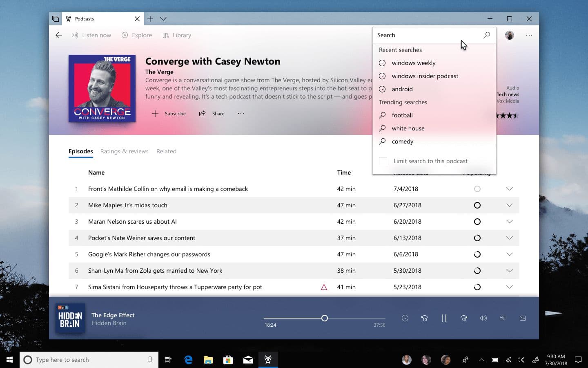This screenshot has width=588, height=368.
Task: Open The Edge Effect now playing title
Action: pyautogui.click(x=113, y=315)
